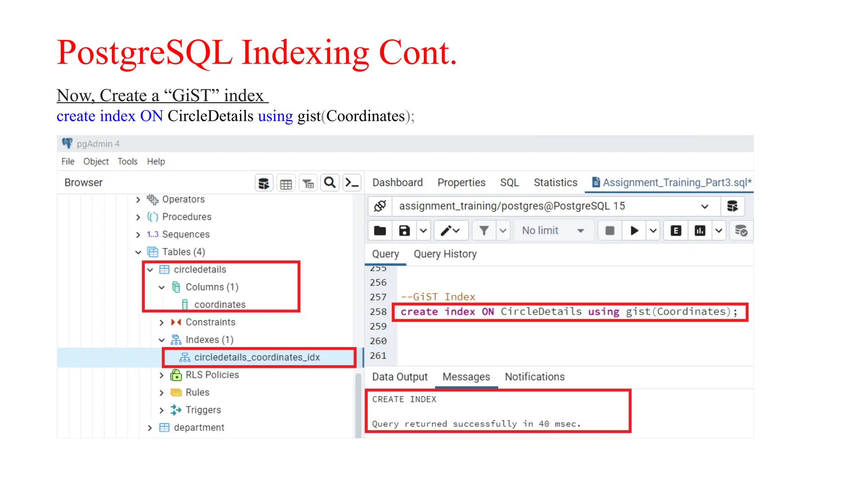Select the Messages tab
The width and height of the screenshot is (868, 488).
pyautogui.click(x=466, y=377)
